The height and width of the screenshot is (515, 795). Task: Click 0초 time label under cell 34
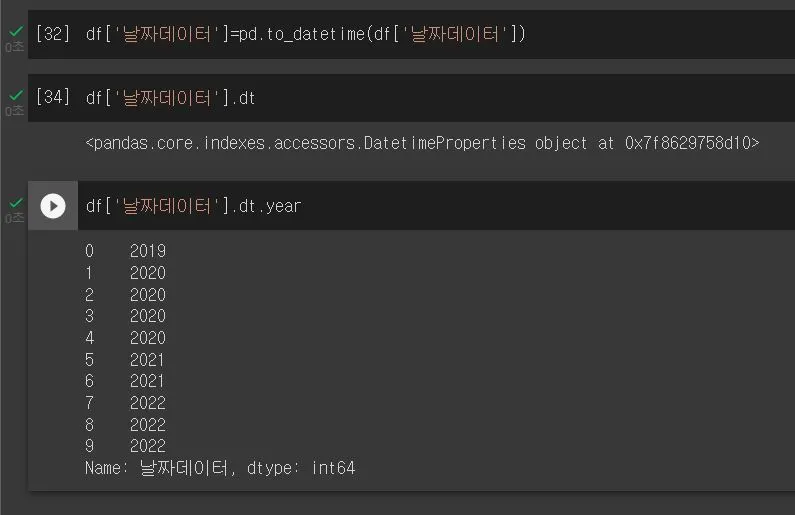coord(15,110)
